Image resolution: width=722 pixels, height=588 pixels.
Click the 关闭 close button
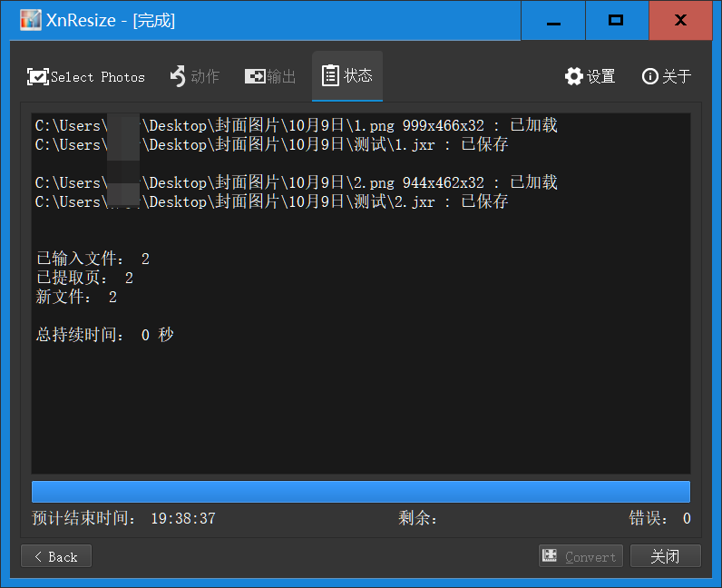pos(666,556)
